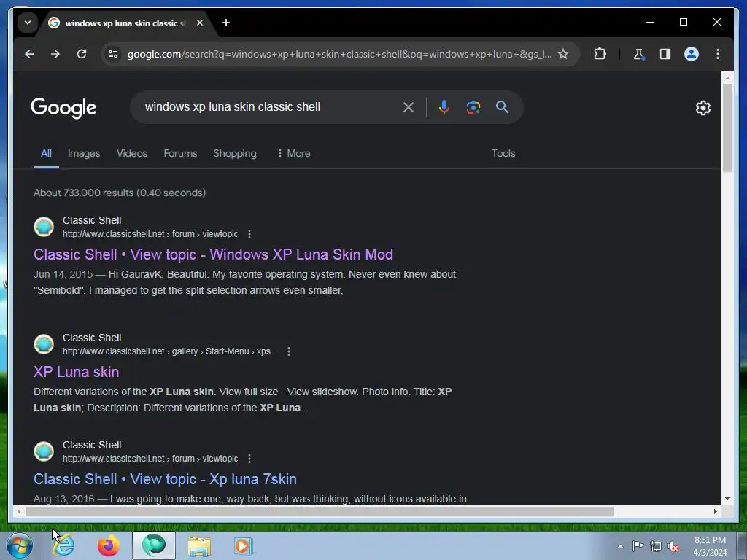Open Action Center flag icon

(x=638, y=546)
